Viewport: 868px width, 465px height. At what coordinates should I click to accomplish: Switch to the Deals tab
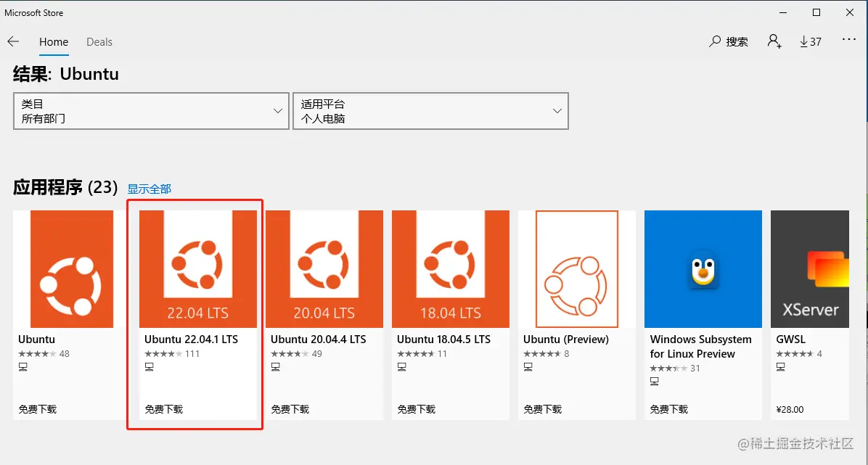point(99,41)
